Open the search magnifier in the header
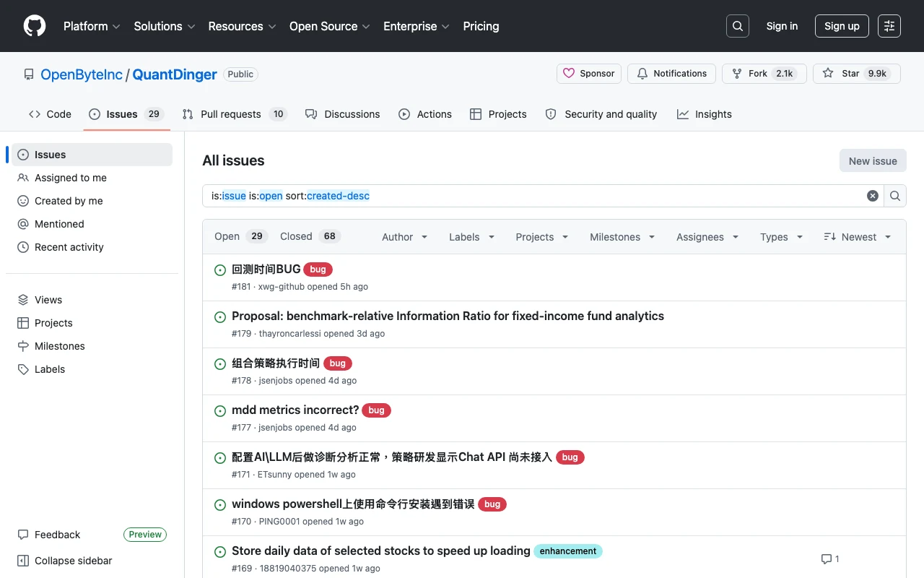The width and height of the screenshot is (924, 578). [x=738, y=26]
